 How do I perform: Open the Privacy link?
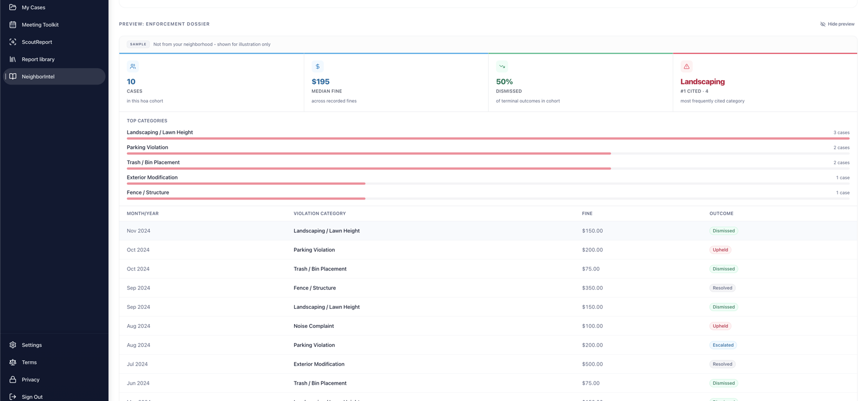pyautogui.click(x=54, y=380)
